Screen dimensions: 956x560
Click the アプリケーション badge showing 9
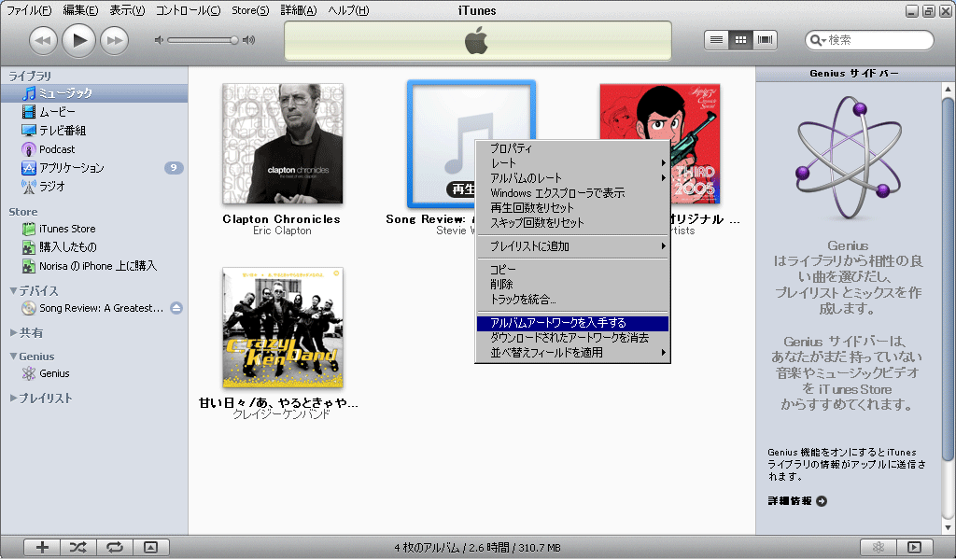174,168
